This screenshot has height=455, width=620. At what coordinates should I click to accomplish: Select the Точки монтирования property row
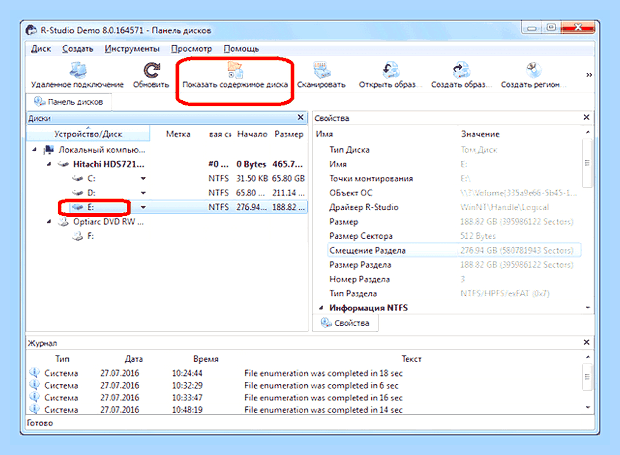(454, 179)
